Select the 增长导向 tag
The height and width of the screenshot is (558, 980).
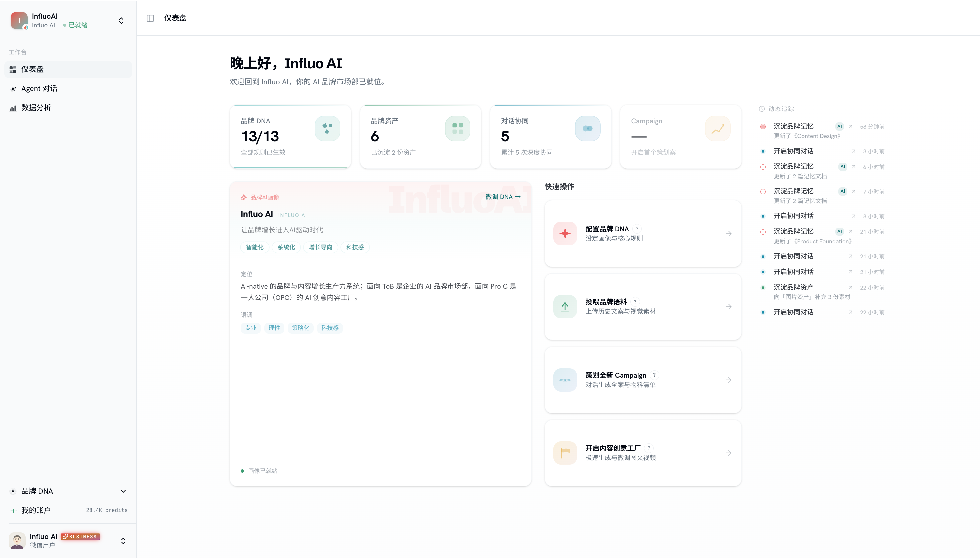click(321, 247)
